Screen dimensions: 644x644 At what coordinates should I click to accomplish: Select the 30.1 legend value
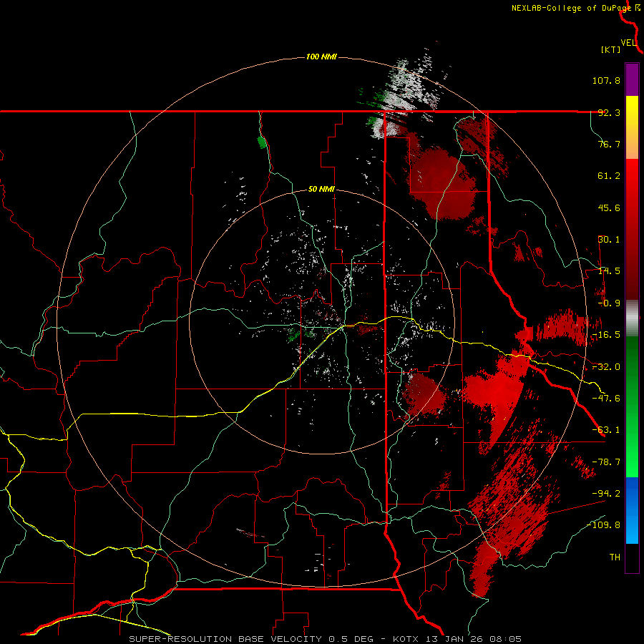pyautogui.click(x=609, y=240)
